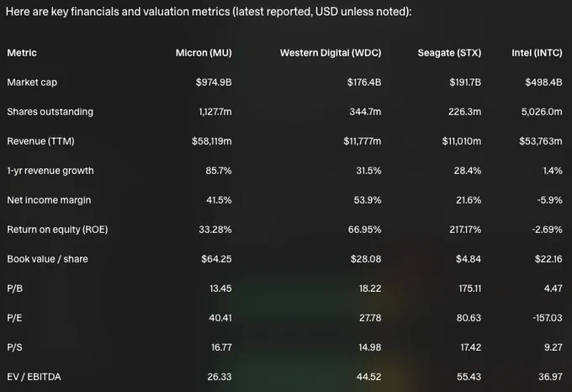Screen dimensions: 572x392
Task: Click the Intel (INTC) column header
Action: pyautogui.click(x=537, y=53)
